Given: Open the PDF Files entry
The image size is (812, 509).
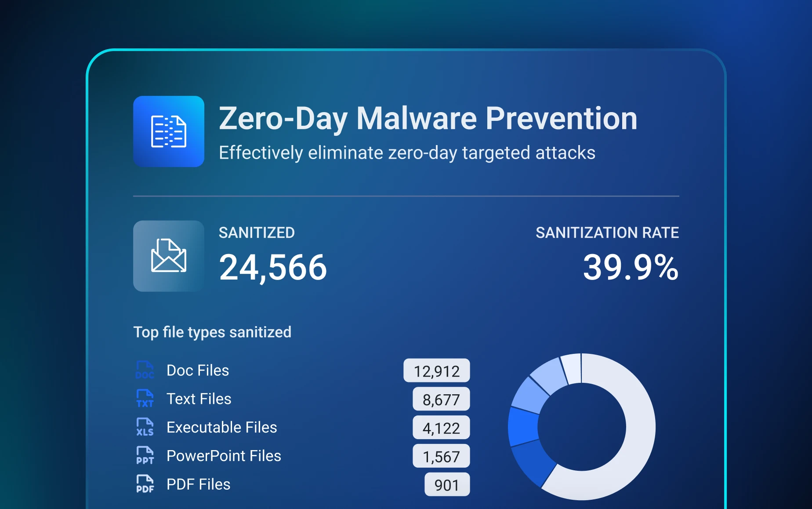Looking at the screenshot, I should (x=199, y=485).
